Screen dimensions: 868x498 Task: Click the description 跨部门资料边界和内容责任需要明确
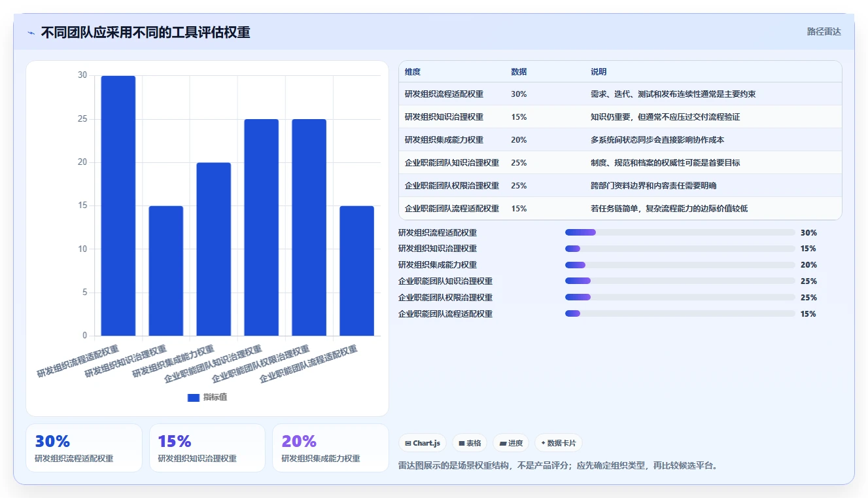click(653, 186)
